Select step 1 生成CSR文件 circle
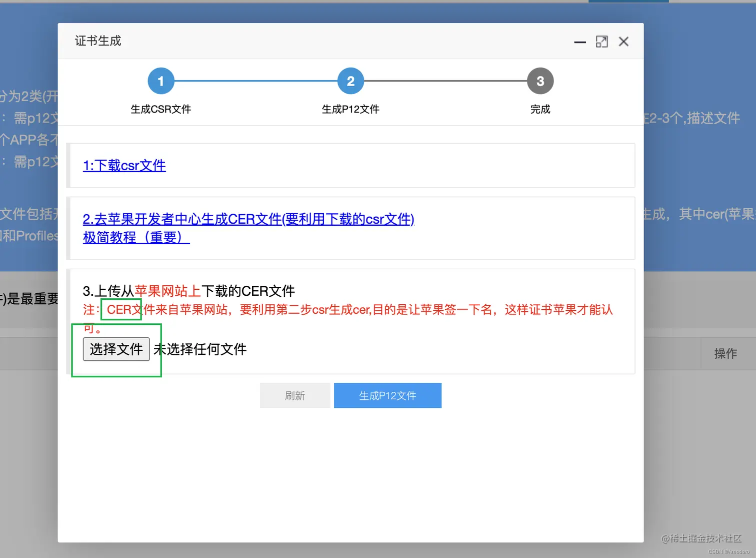Viewport: 756px width, 558px height. coord(160,81)
